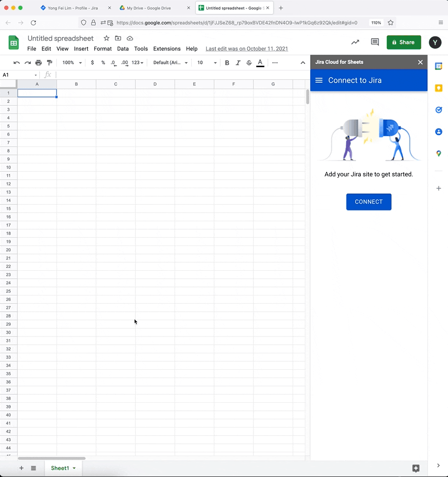Go to the Google Sheets home icon
Image resolution: width=448 pixels, height=477 pixels.
pos(14,42)
